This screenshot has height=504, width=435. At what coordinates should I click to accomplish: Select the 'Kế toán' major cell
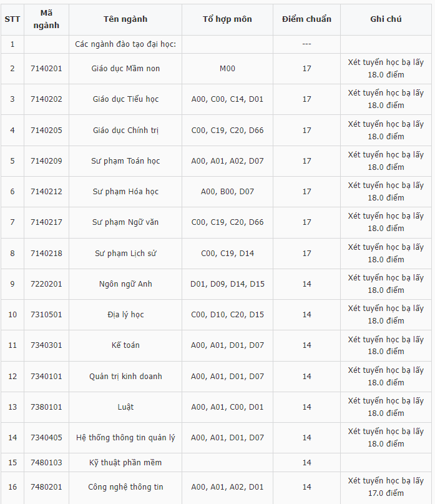[x=125, y=345]
